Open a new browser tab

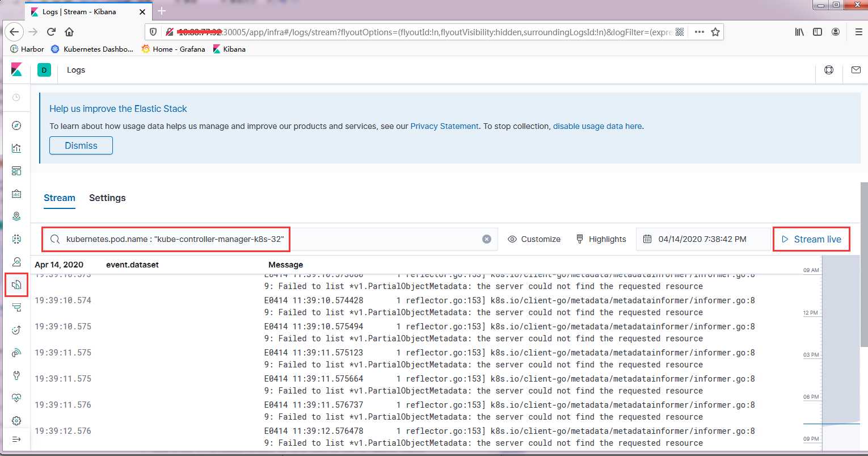(162, 11)
